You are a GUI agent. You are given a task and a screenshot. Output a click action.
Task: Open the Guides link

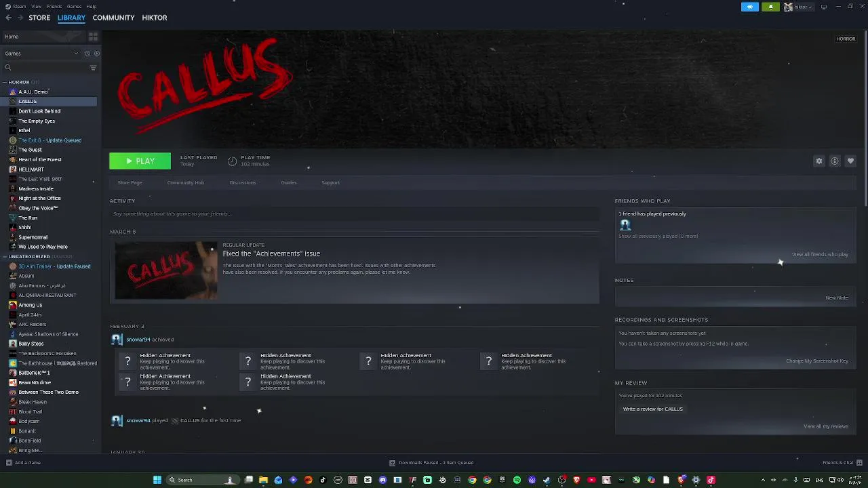(x=289, y=183)
